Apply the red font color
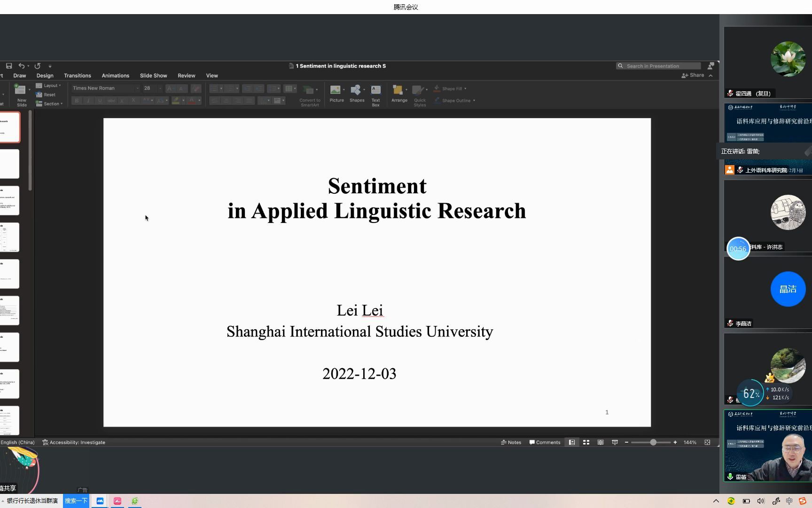This screenshot has width=812, height=508. tap(191, 101)
